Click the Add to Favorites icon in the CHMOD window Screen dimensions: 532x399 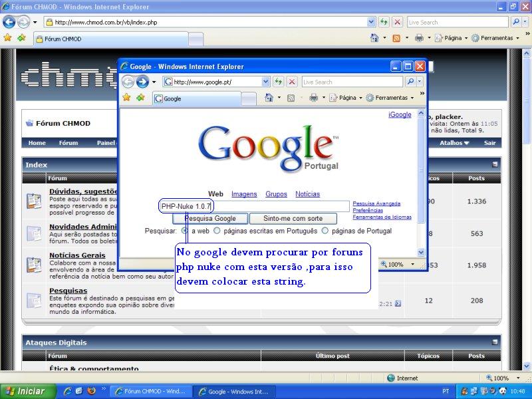coord(22,38)
